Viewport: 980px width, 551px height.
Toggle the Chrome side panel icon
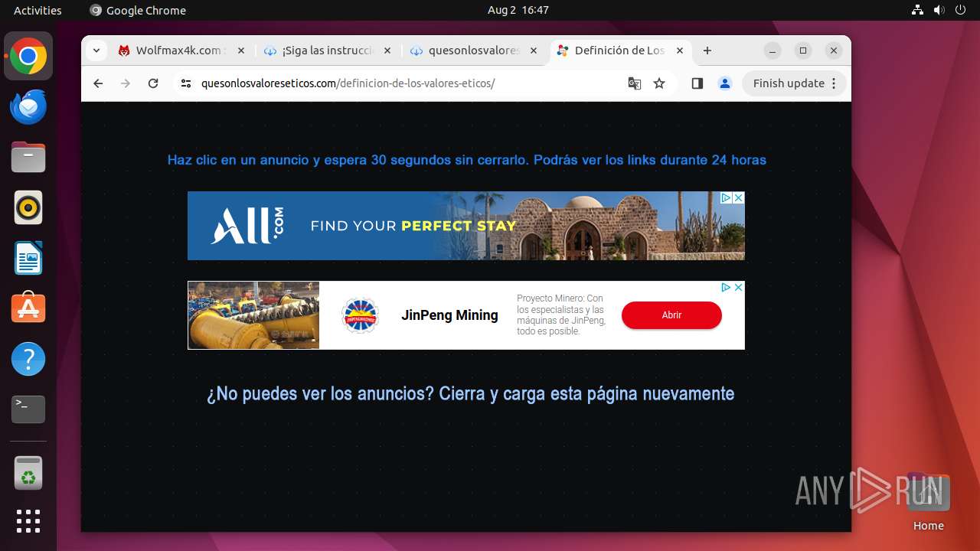click(x=697, y=83)
